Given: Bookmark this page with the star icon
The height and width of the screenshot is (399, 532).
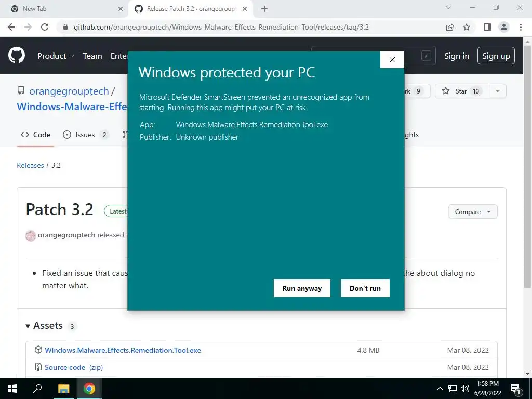Looking at the screenshot, I should point(467,27).
